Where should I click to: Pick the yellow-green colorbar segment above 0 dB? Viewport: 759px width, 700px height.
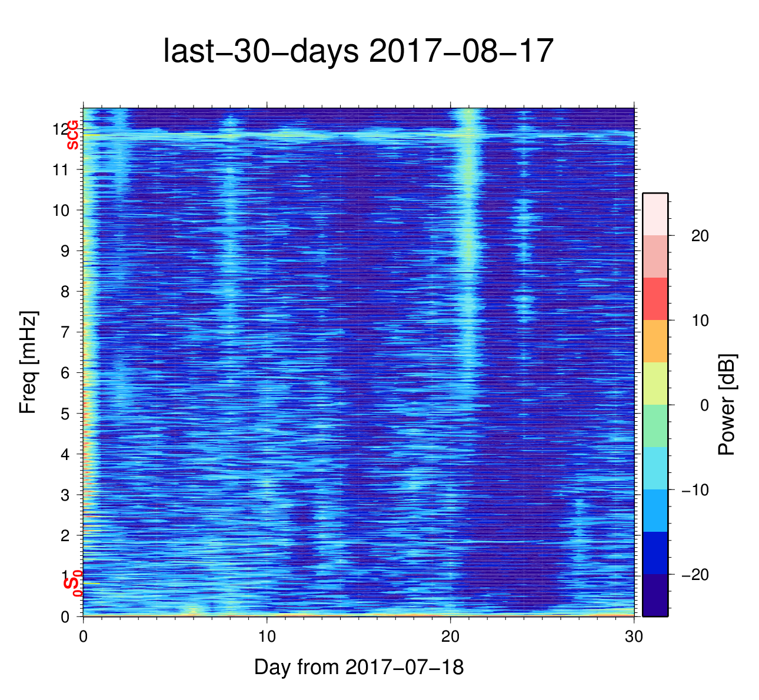click(655, 384)
